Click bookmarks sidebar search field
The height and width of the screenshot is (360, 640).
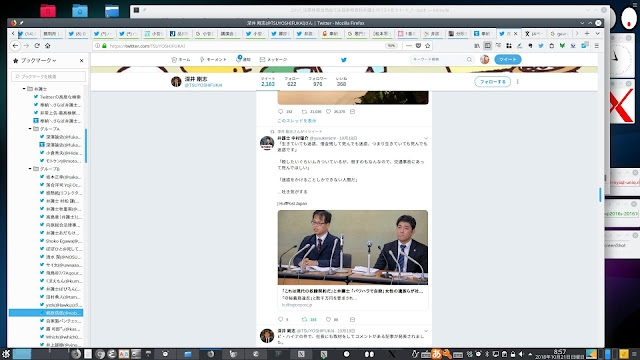click(x=49, y=76)
